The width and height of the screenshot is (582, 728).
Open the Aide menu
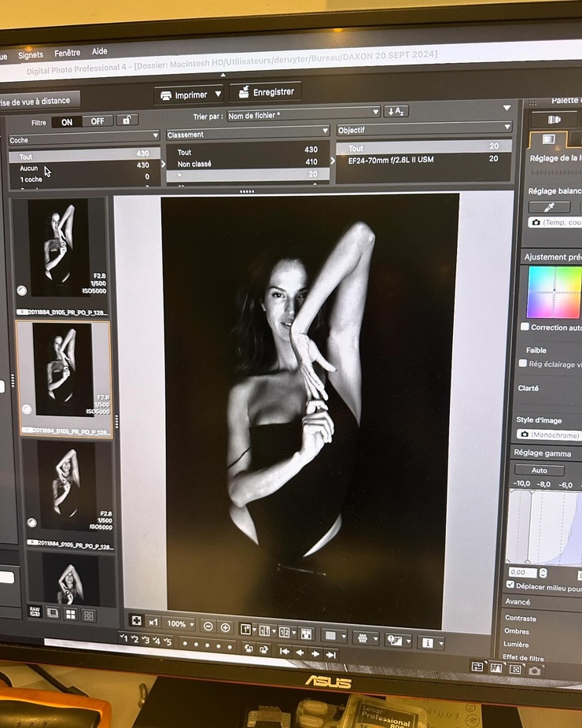(100, 51)
